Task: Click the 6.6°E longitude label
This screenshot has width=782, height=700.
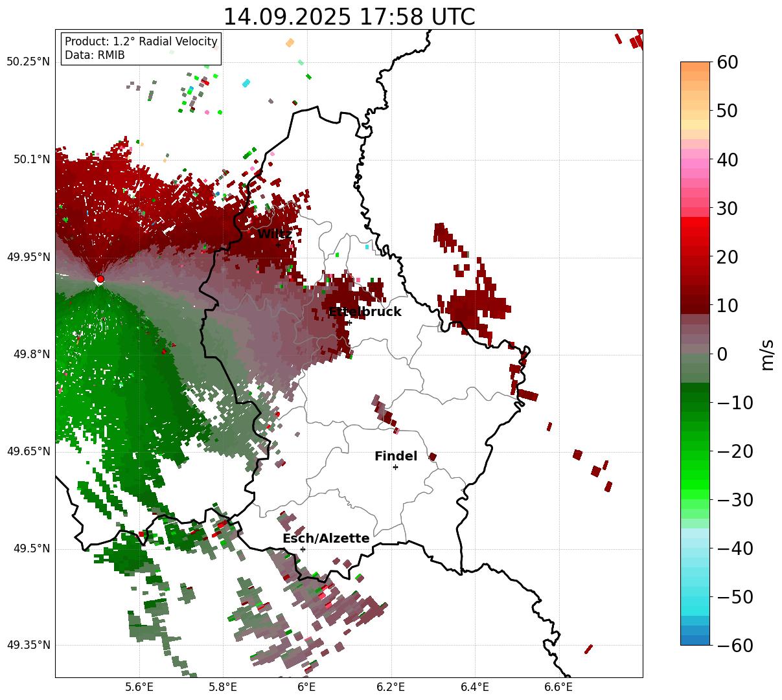Action: pos(558,688)
